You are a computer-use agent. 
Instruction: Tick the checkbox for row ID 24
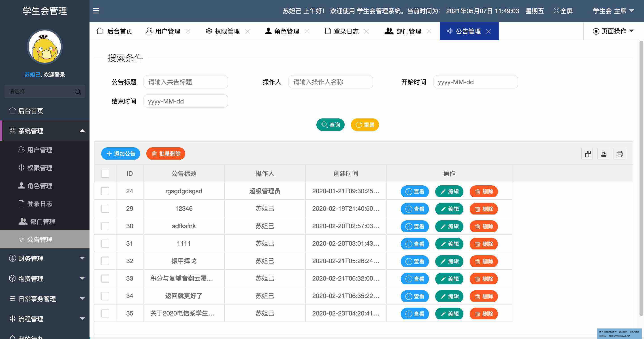click(x=105, y=191)
